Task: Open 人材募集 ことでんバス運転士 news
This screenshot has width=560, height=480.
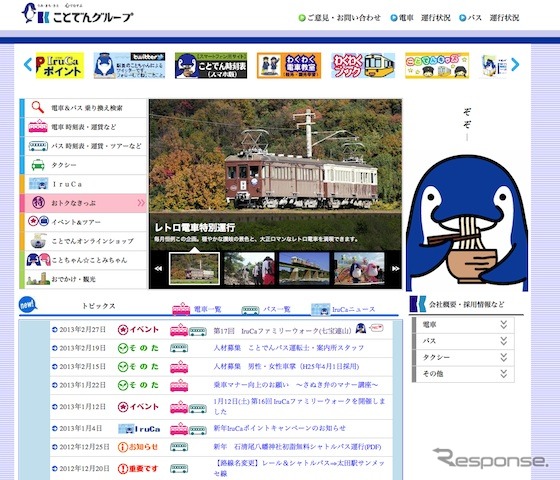Action: point(289,348)
